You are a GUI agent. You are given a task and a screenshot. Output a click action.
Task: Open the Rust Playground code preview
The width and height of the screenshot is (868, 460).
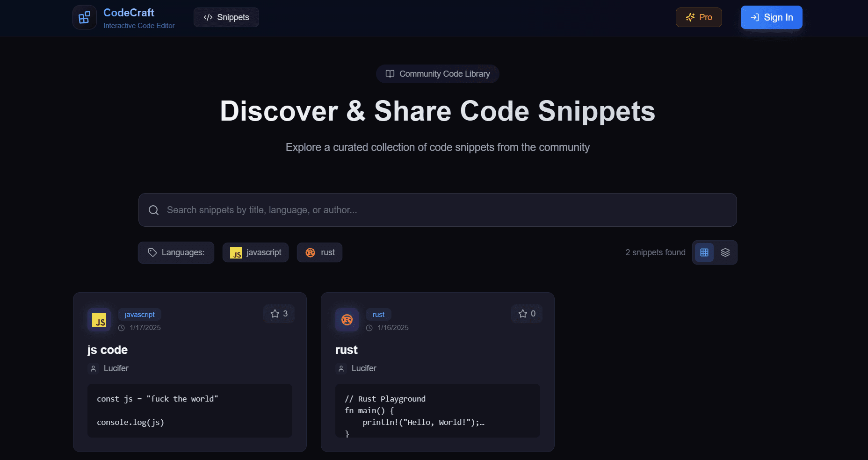click(x=437, y=410)
